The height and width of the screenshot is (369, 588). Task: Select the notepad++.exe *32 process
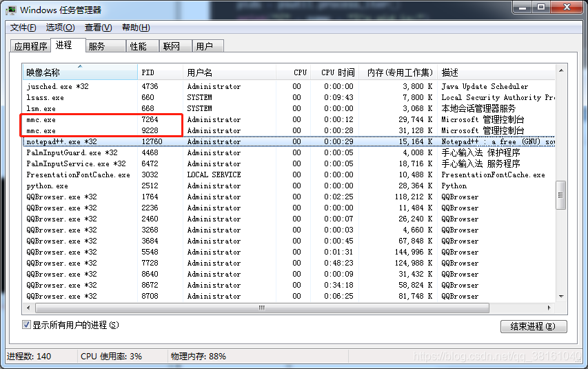pyautogui.click(x=289, y=141)
